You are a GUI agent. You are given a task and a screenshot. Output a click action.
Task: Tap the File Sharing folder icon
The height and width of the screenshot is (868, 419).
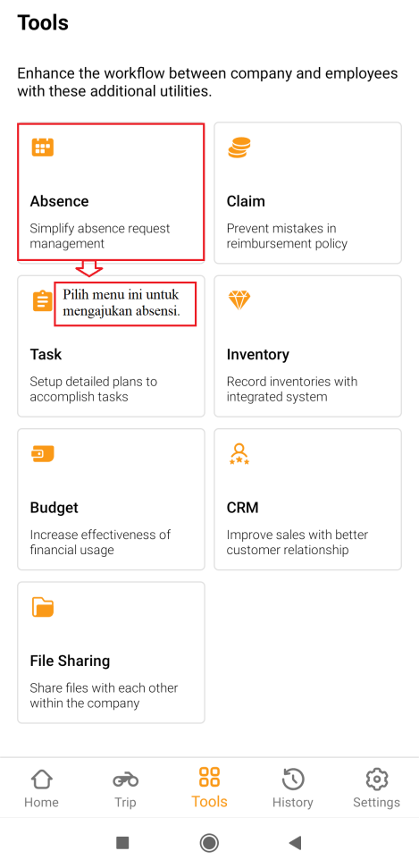[x=43, y=607]
